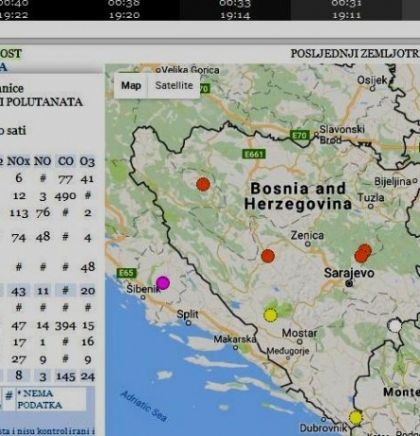The height and width of the screenshot is (436, 420).
Task: Click the magenta marker near Šibenik
Action: point(163,283)
